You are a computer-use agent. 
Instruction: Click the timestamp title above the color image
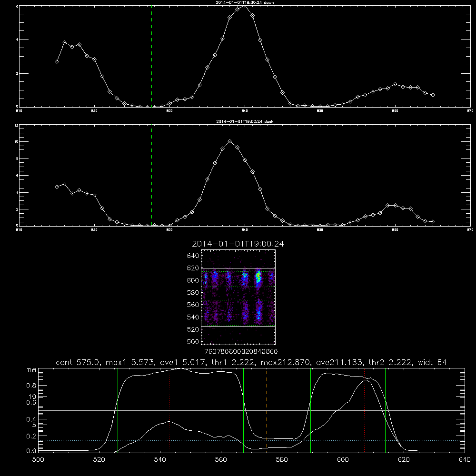pyautogui.click(x=238, y=244)
